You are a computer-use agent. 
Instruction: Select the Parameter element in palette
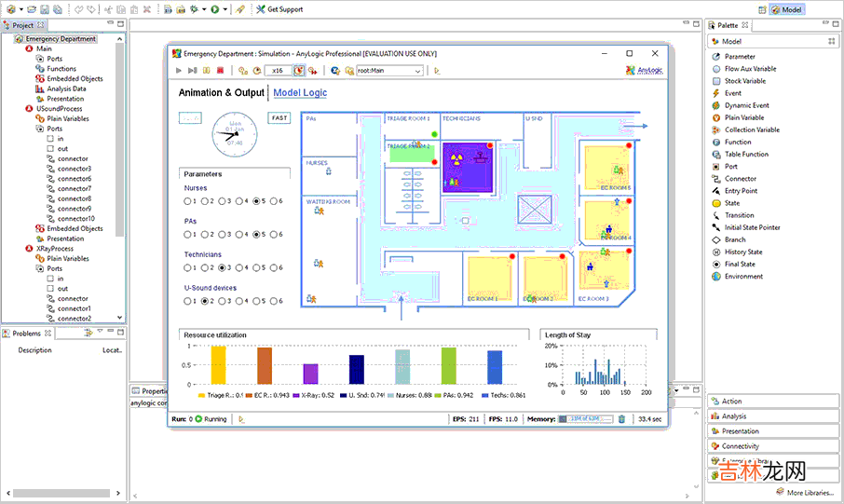click(x=740, y=57)
